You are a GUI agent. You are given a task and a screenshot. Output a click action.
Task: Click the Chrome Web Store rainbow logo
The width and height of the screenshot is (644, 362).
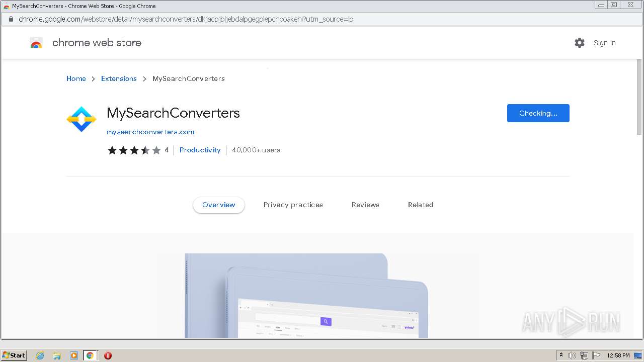pos(36,43)
